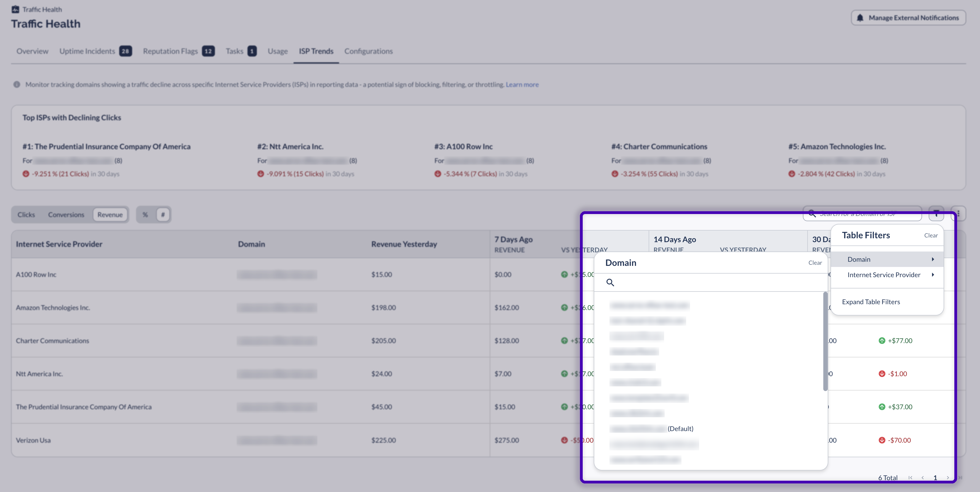Click #1 Prudential Insurance card title
The height and width of the screenshot is (492, 980).
[106, 146]
